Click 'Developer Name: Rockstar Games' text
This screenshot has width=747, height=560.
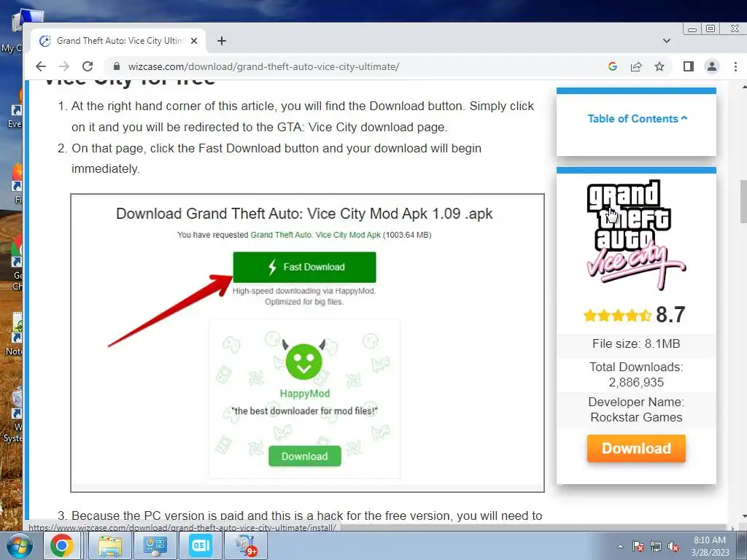636,410
